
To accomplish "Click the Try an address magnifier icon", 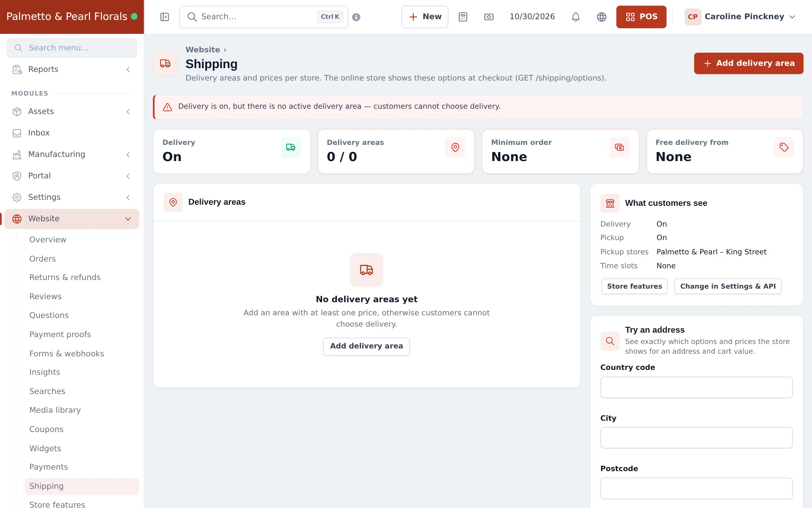I will click(x=610, y=341).
